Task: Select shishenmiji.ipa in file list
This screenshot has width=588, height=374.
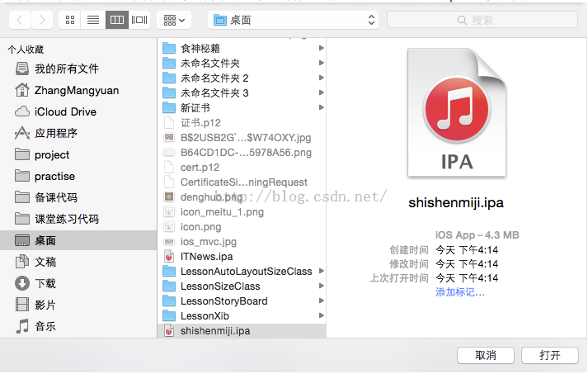Action: pos(242,331)
